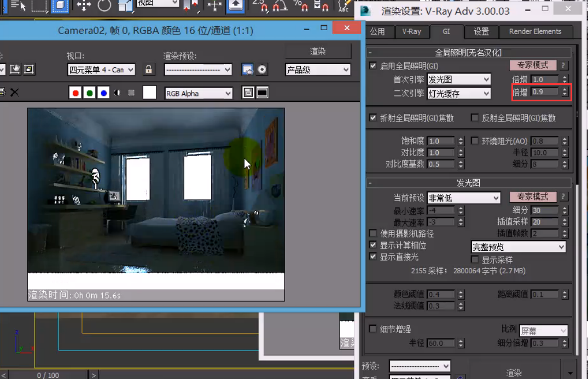Open the 视图 reference coordinate dropdown
This screenshot has height=379, width=588.
158,3
